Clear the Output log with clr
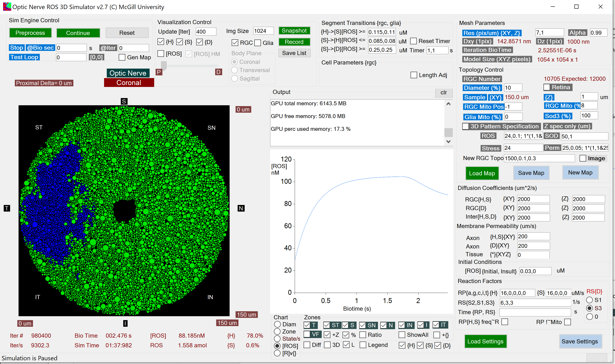Image resolution: width=615 pixels, height=364 pixels. click(444, 93)
